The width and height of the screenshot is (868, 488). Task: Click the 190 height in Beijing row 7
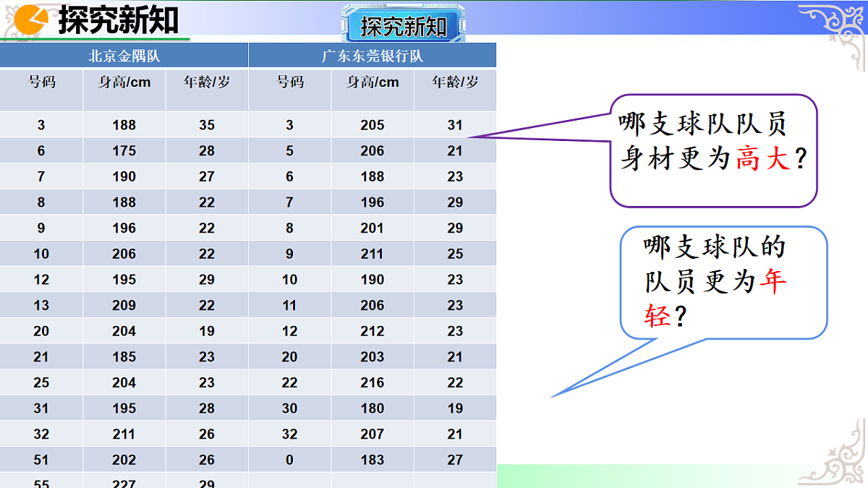124,176
